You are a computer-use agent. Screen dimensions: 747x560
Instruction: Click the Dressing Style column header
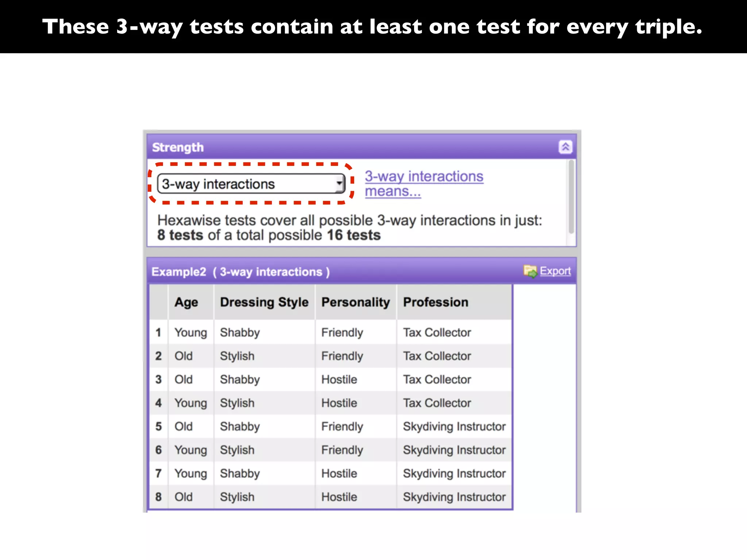[264, 302]
